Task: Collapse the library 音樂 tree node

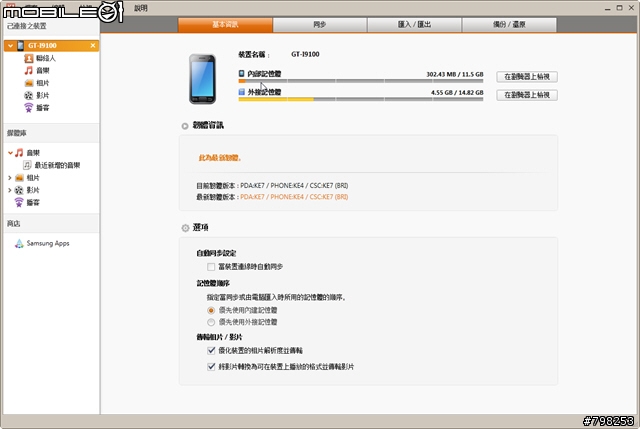Action: click(10, 153)
